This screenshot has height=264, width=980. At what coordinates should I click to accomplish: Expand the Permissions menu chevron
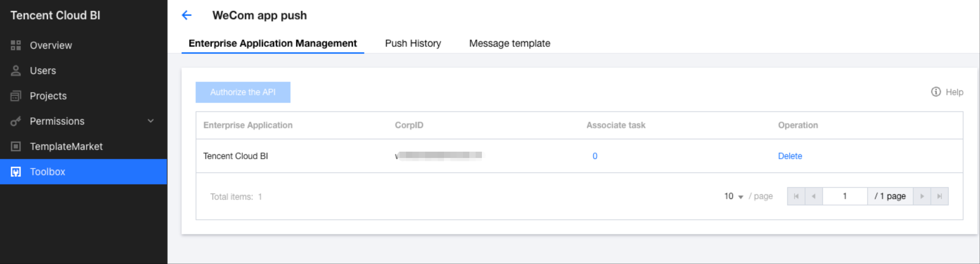pos(151,121)
